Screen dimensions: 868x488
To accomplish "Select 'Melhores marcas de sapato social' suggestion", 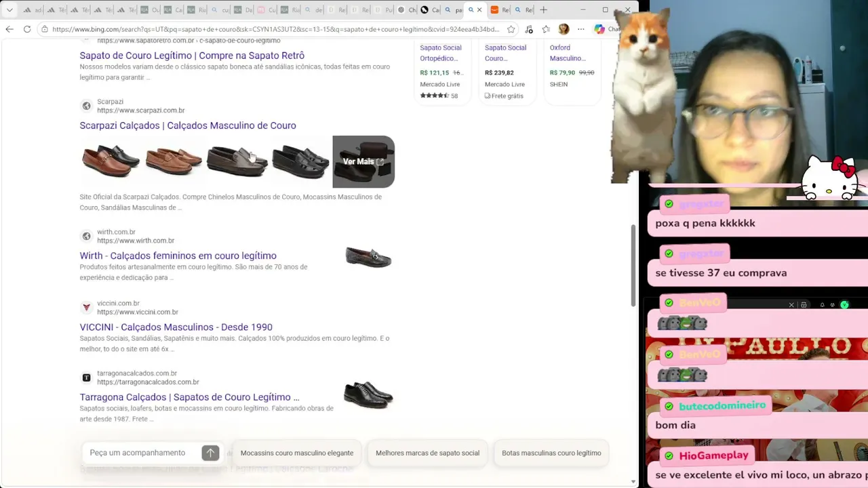I will pos(427,453).
